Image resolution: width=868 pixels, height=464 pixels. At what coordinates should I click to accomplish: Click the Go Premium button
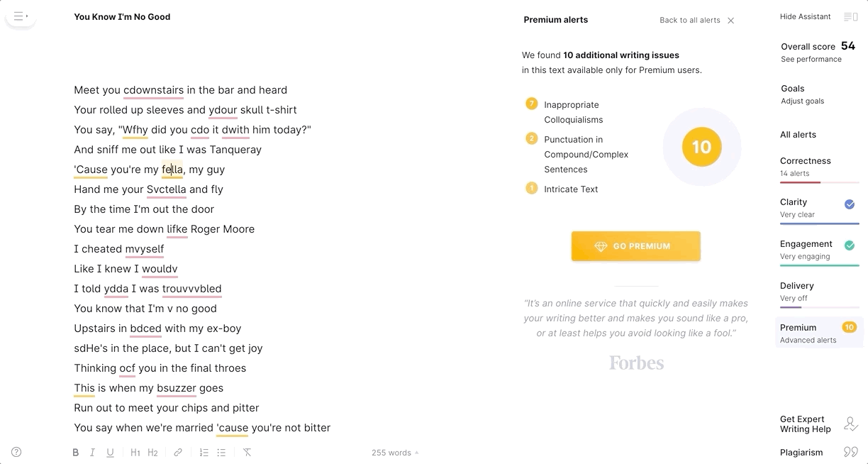point(636,246)
